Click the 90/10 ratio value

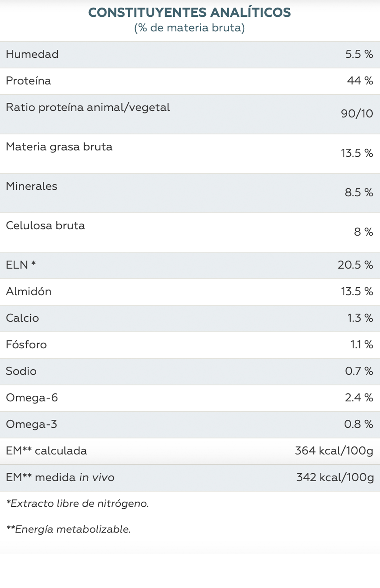357,114
